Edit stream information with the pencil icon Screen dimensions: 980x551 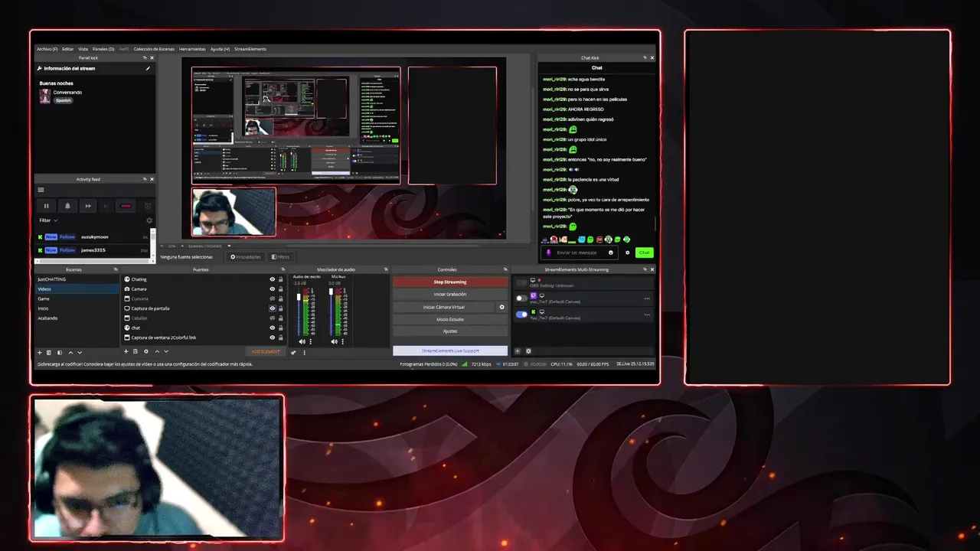point(148,68)
